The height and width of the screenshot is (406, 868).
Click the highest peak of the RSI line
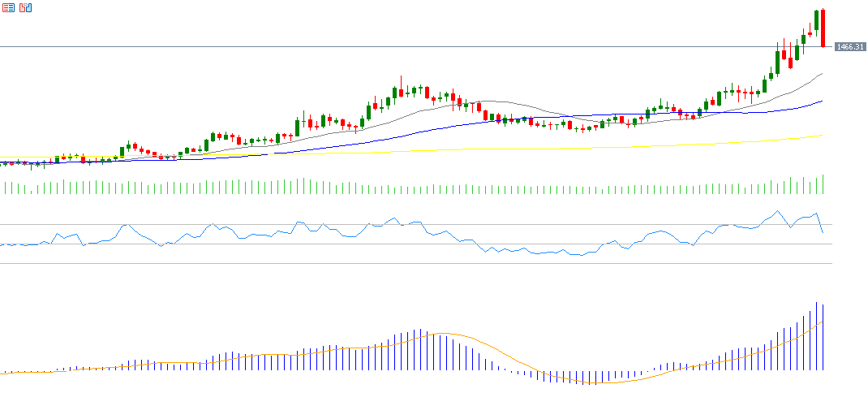[x=779, y=212]
